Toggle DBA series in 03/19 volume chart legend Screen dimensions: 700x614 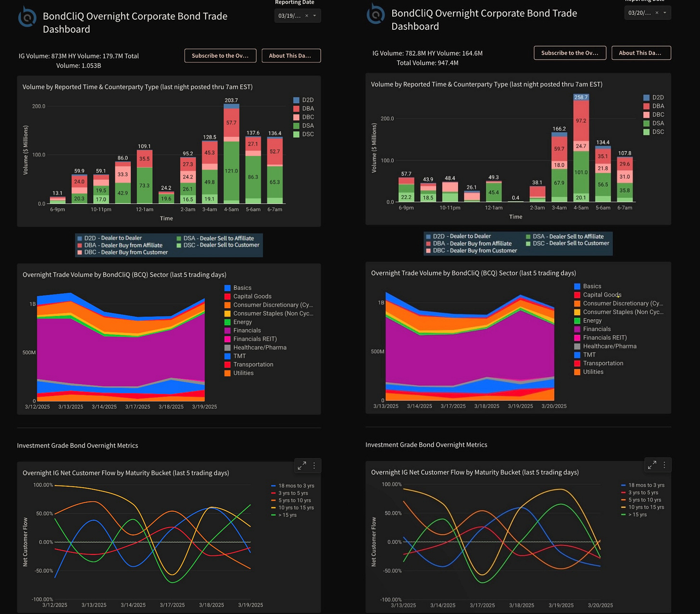click(303, 109)
